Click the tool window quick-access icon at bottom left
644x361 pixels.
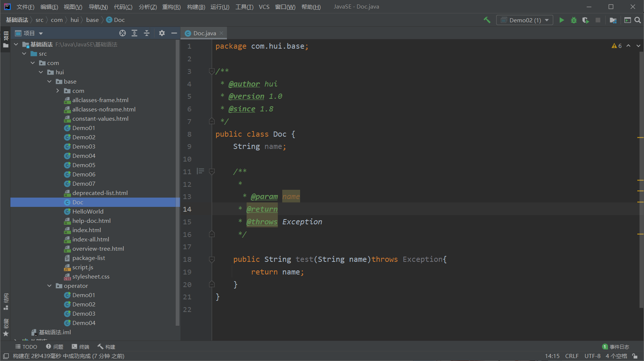6,356
